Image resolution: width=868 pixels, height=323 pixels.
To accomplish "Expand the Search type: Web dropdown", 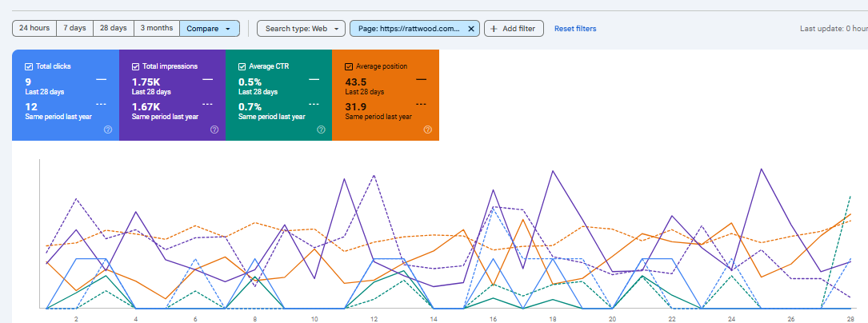I will [x=301, y=29].
